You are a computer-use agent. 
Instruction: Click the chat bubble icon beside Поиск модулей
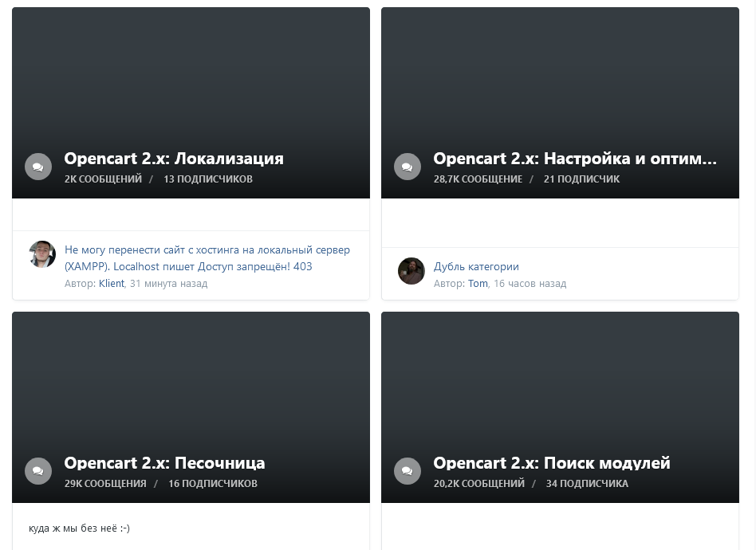click(x=408, y=471)
